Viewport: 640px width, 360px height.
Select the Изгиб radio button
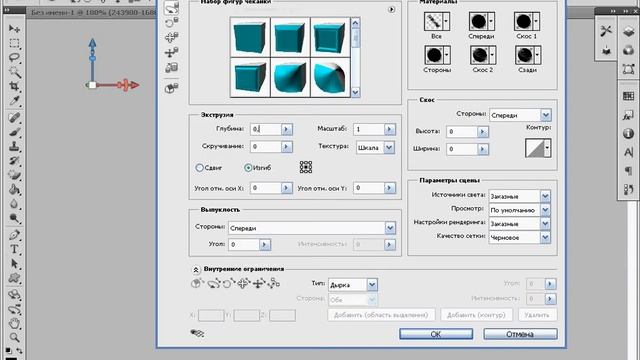248,168
